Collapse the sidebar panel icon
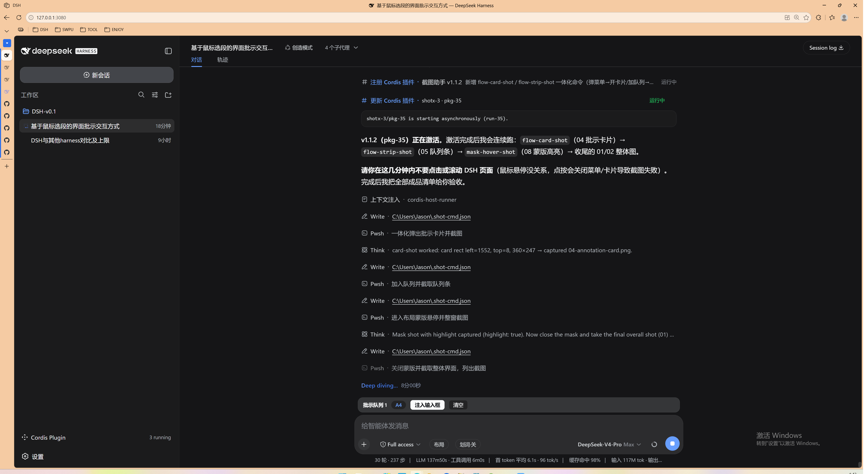Screen dimensions: 868x474 pyautogui.click(x=168, y=51)
